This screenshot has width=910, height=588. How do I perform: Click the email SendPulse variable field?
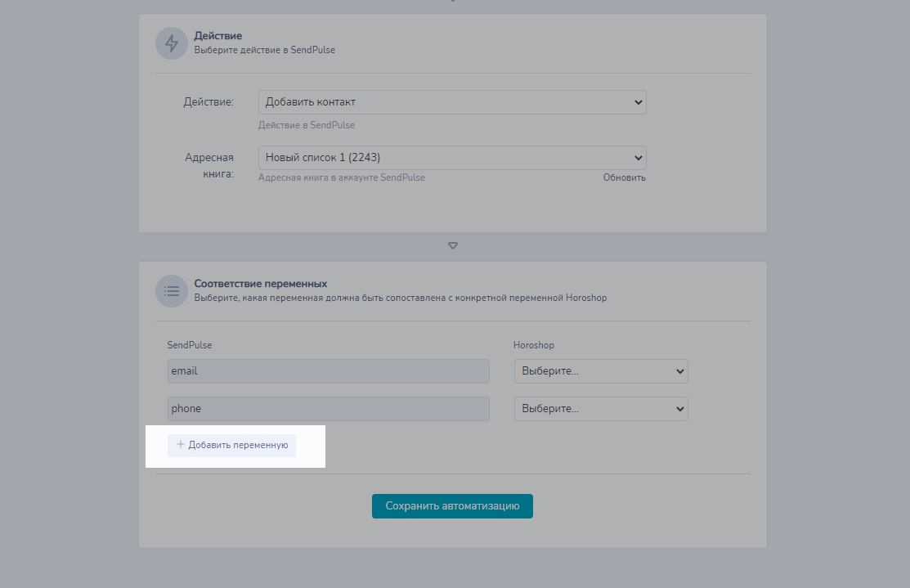point(328,371)
